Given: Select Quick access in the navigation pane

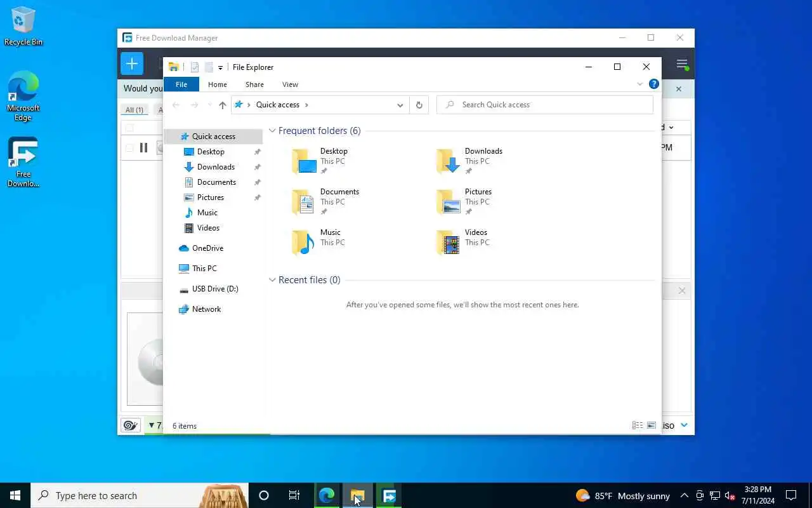Looking at the screenshot, I should point(213,137).
